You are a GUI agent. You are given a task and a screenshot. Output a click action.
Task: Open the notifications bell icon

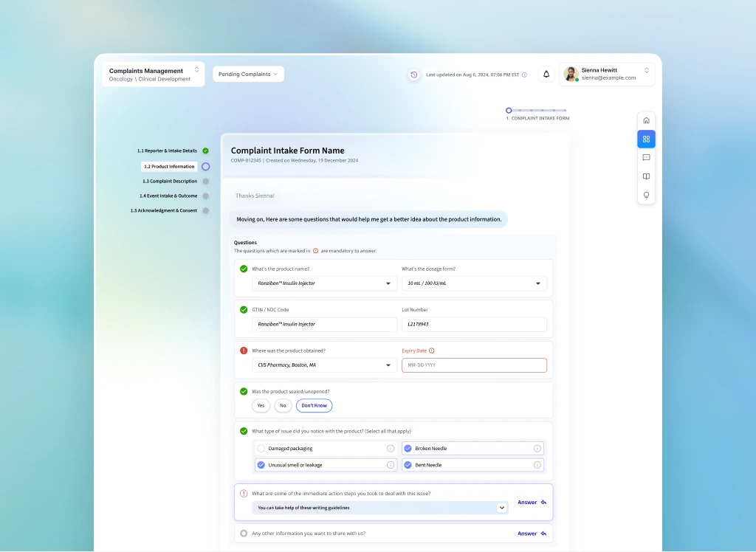(x=546, y=75)
